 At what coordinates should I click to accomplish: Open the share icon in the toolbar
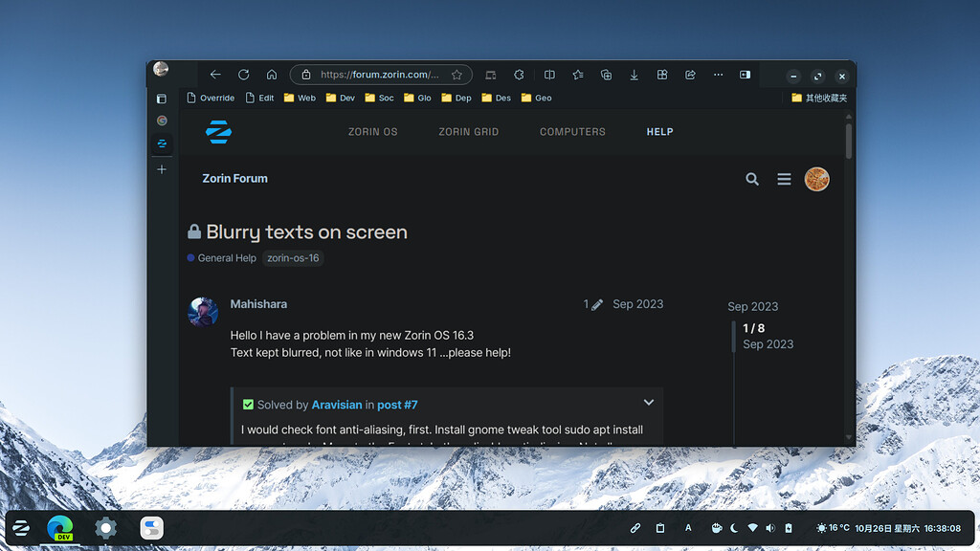click(690, 74)
